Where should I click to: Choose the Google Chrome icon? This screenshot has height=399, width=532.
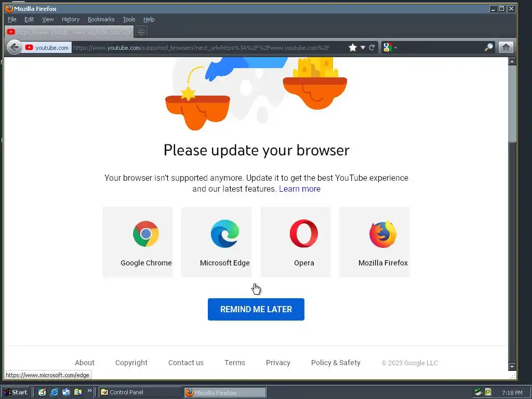(x=146, y=234)
